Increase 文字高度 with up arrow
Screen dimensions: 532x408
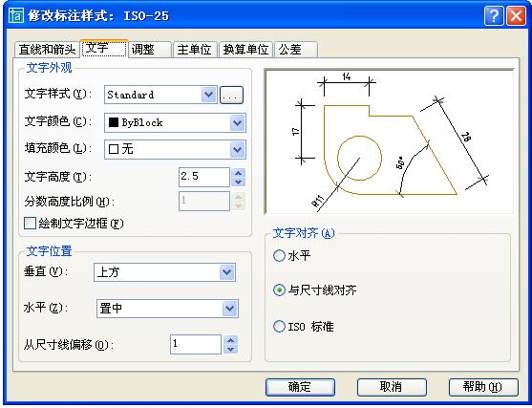pyautogui.click(x=239, y=172)
